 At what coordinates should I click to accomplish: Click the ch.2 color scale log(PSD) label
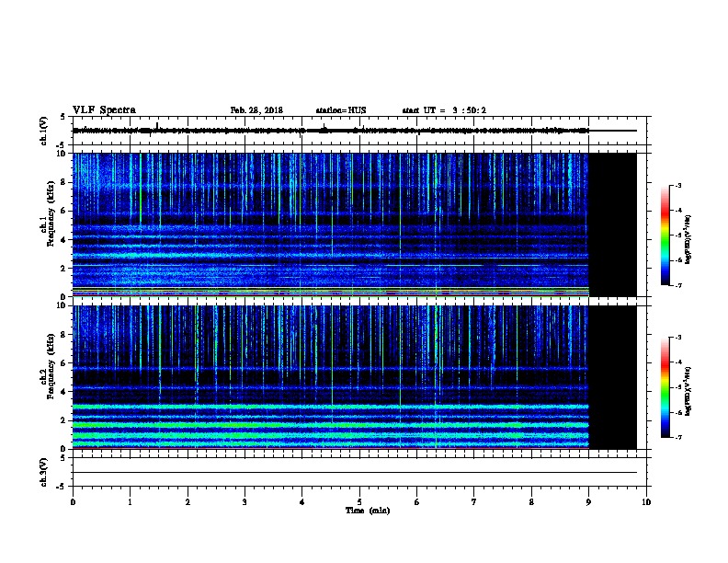click(x=688, y=391)
